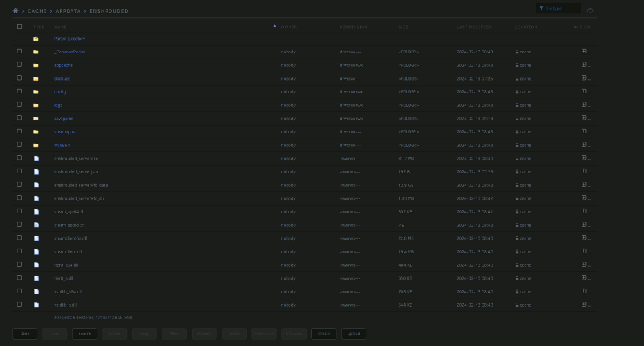The image size is (644, 346).
Task: Sort by the Location column header
Action: 526,27
